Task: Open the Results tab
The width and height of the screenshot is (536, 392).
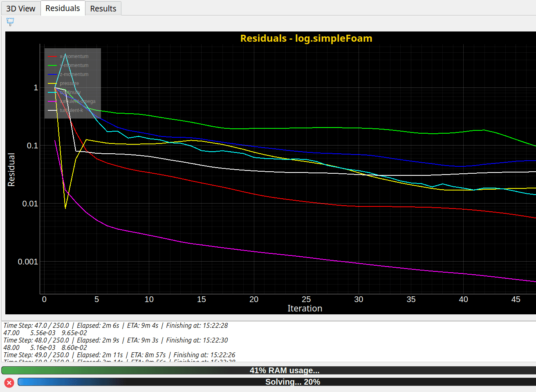Action: click(x=103, y=9)
